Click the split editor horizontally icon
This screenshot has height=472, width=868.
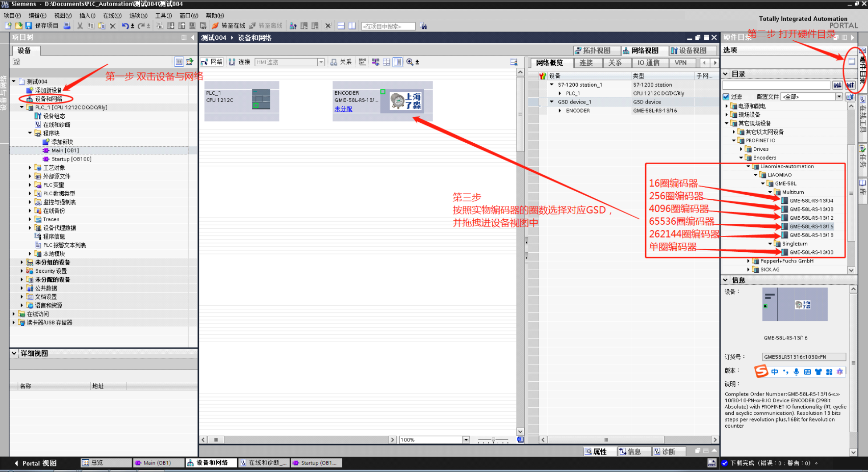pos(341,25)
